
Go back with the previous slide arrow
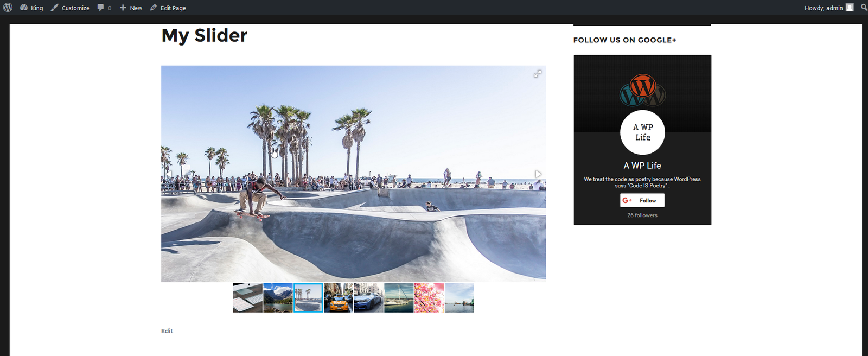169,174
